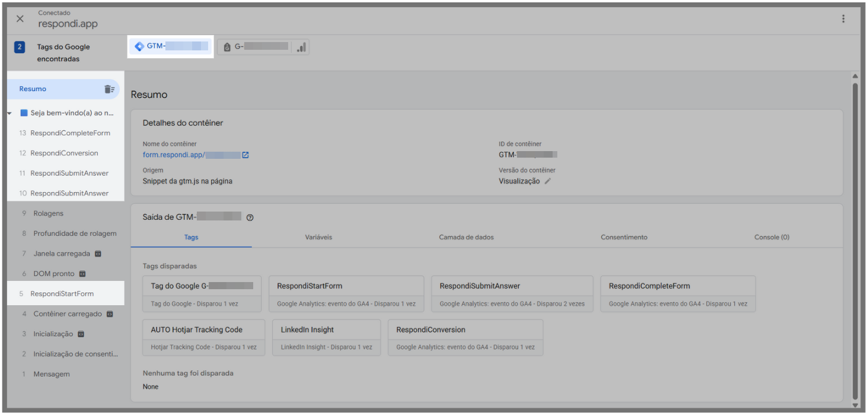
Task: Click the number 2 tags found badge
Action: tap(20, 47)
